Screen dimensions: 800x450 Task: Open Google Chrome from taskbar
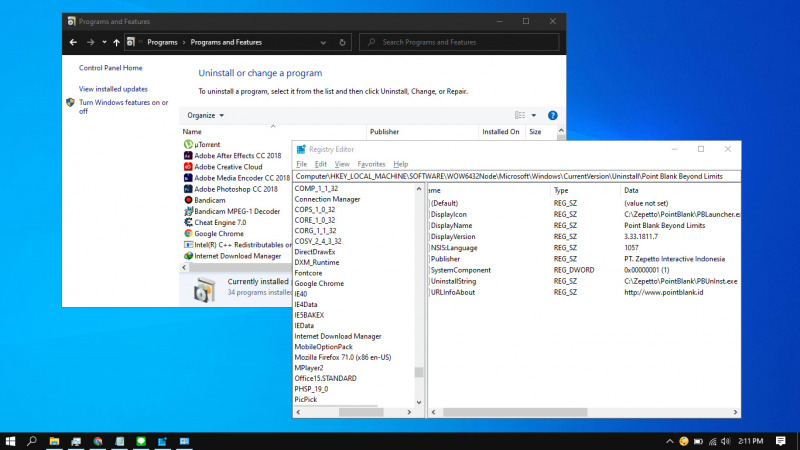[98, 441]
